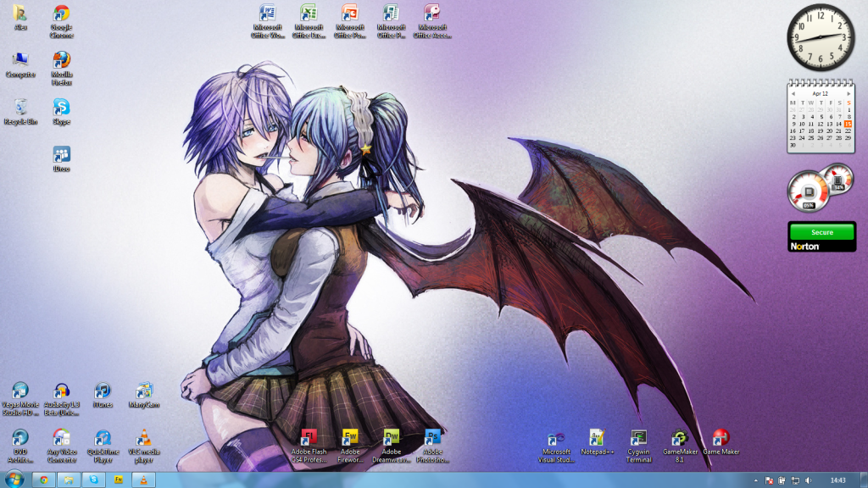This screenshot has height=488, width=868.
Task: Click the Apr 12 calendar month header
Action: [x=821, y=94]
